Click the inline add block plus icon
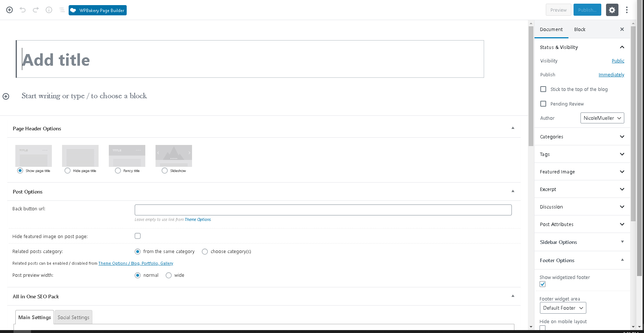The width and height of the screenshot is (644, 333). click(x=6, y=96)
